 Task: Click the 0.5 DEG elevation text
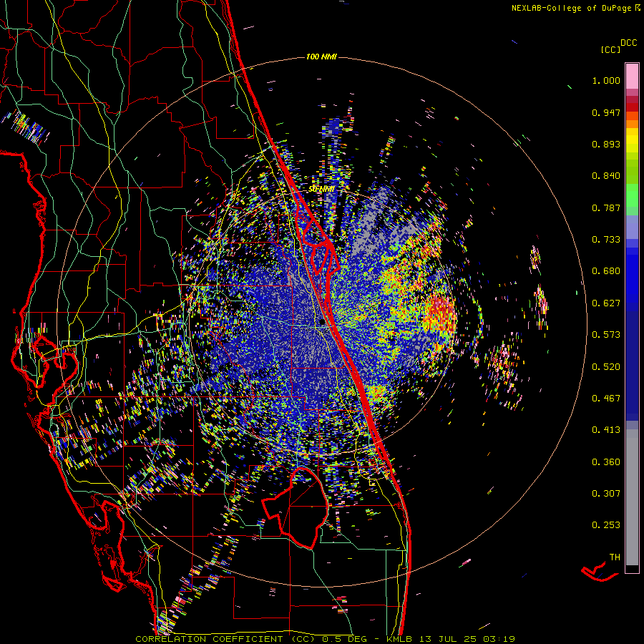coord(346,639)
